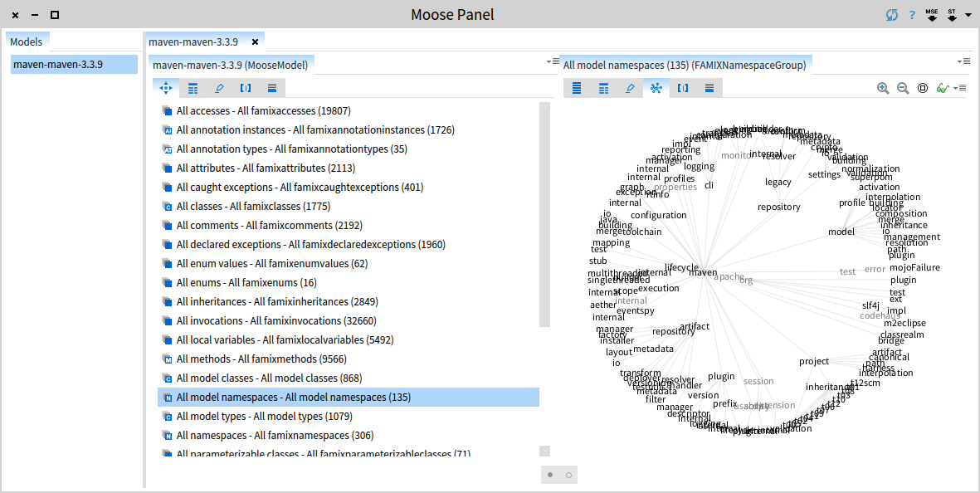Select All declared exceptions (1960) row
This screenshot has width=980, height=493.
(x=349, y=244)
